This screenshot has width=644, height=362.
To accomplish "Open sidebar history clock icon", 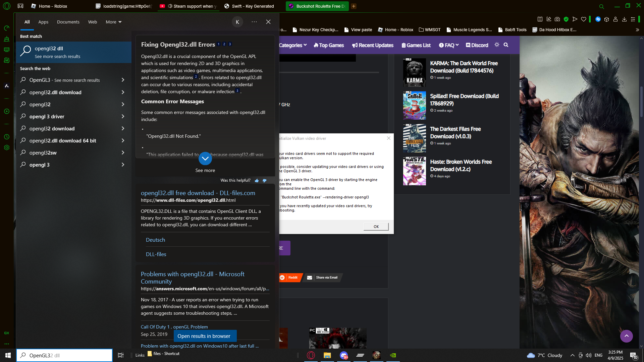I will point(7,137).
